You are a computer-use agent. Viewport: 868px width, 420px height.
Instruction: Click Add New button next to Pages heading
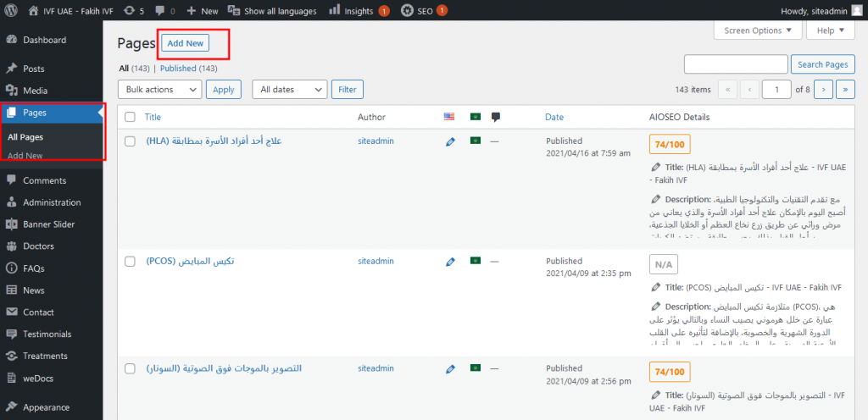(x=186, y=43)
